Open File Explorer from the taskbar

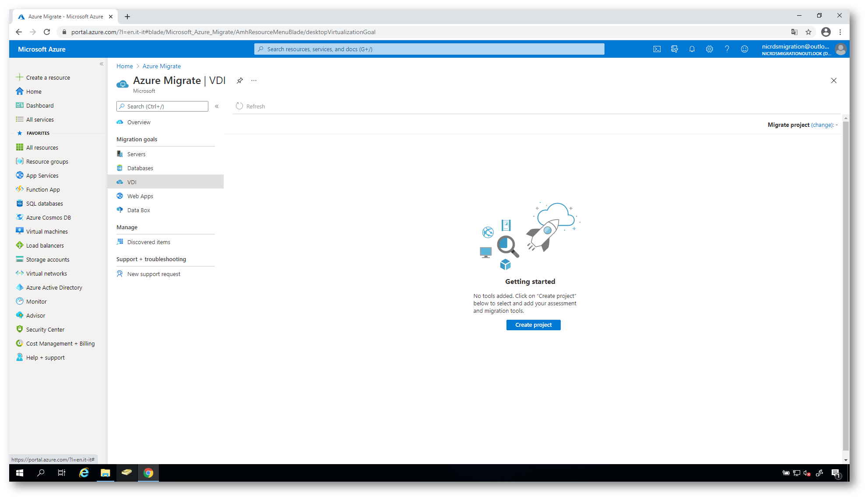click(105, 473)
